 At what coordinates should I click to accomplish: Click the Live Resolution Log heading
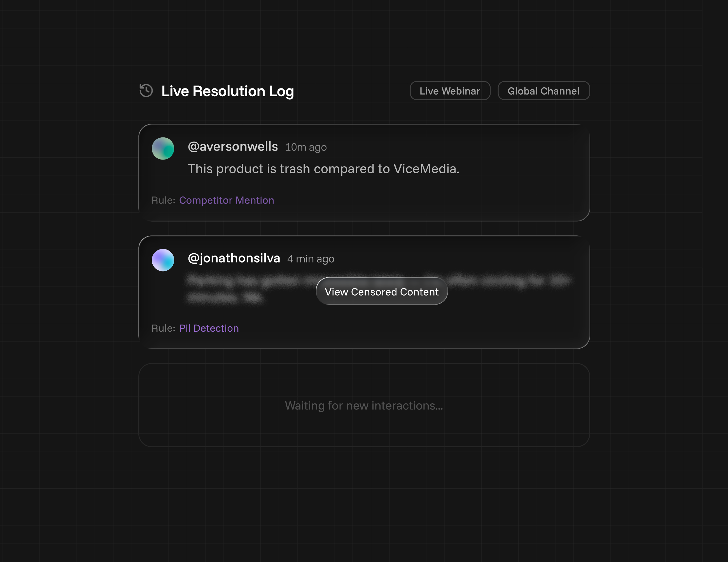point(227,91)
